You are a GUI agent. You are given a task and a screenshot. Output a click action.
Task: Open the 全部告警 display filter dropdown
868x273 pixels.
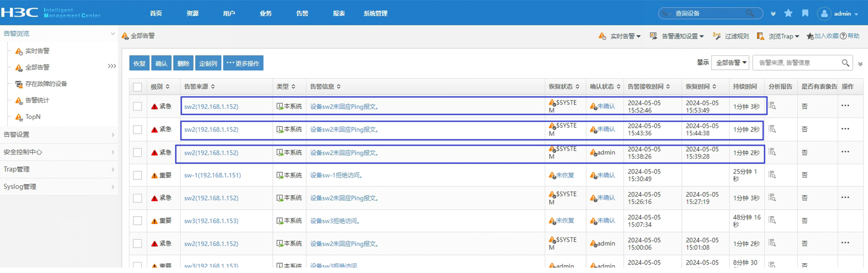[730, 63]
